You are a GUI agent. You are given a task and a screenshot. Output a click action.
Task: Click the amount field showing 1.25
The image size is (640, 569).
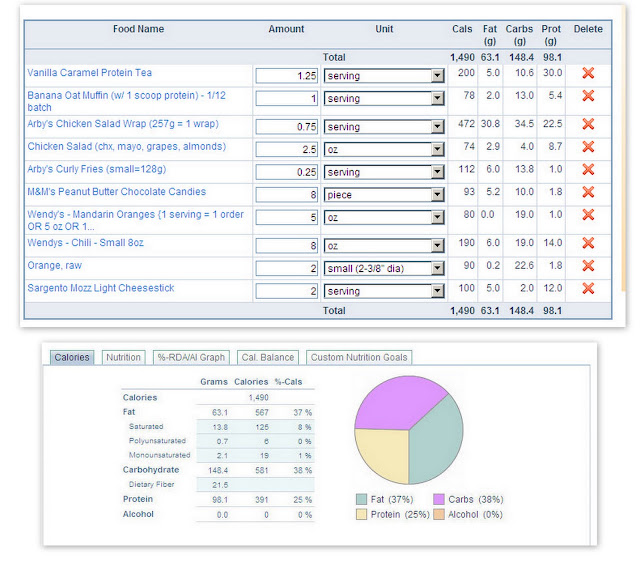point(287,76)
